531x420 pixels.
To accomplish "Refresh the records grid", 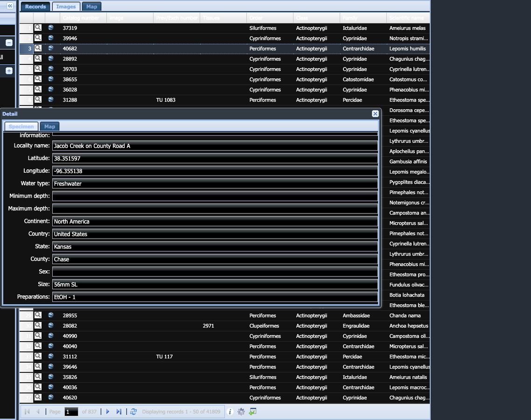I will coord(133,412).
